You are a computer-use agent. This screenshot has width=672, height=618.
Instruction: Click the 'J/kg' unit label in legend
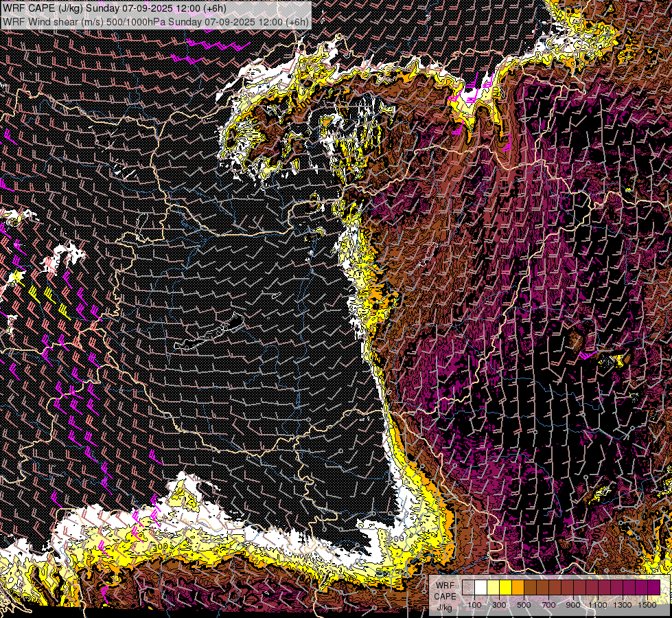(x=444, y=608)
